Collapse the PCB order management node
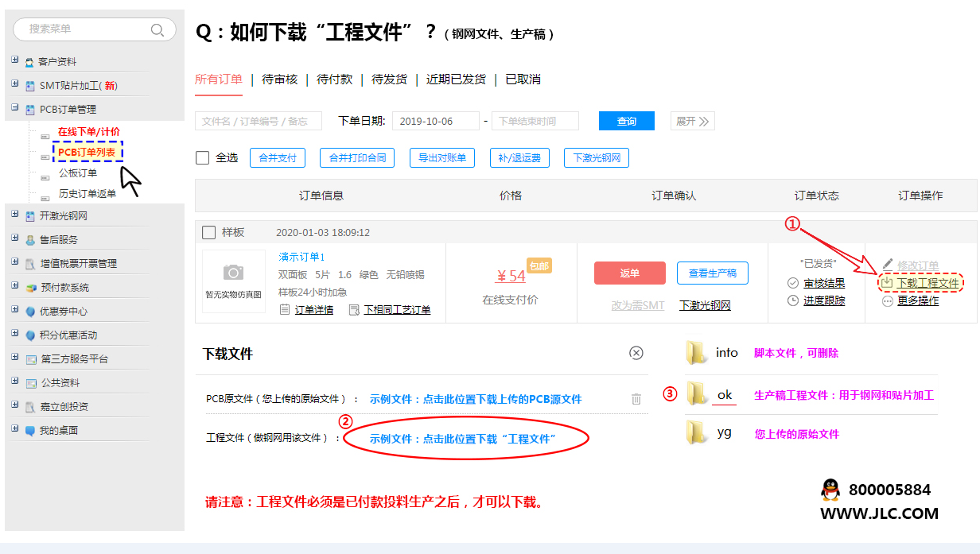The image size is (980, 554). (15, 109)
